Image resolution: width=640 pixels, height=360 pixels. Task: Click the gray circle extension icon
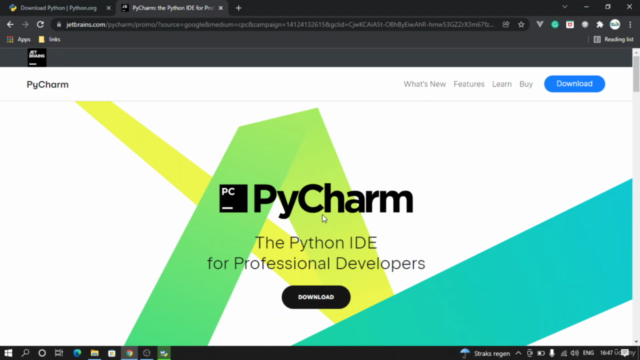coord(585,24)
